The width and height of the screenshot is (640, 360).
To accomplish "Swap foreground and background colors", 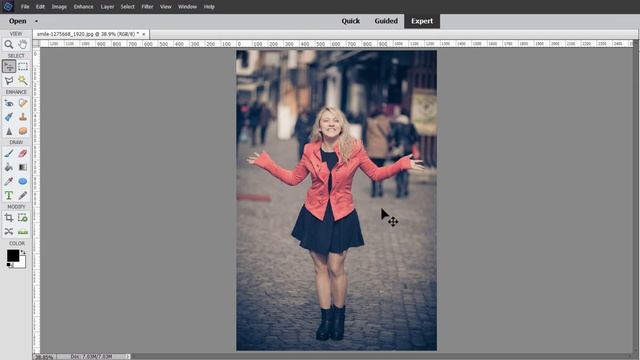I will point(23,252).
